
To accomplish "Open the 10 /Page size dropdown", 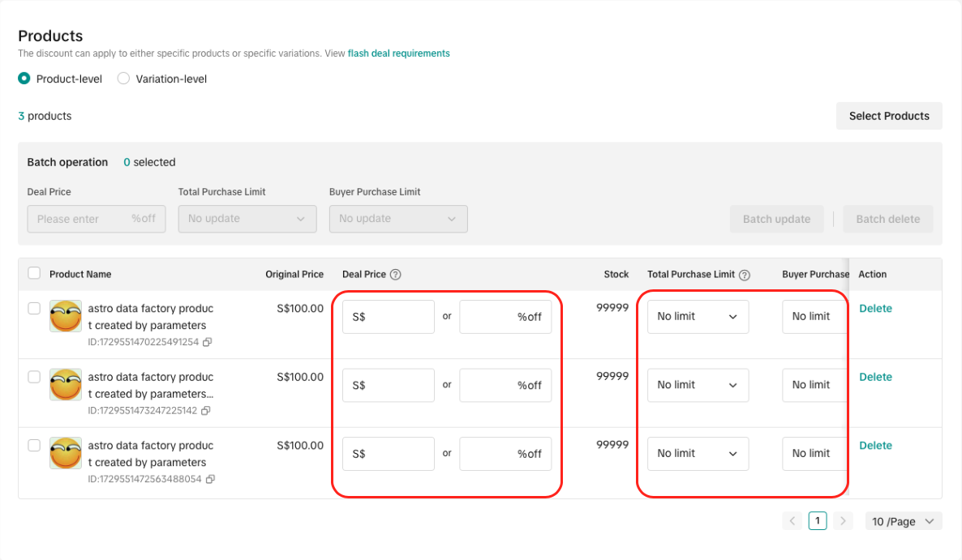I will click(904, 521).
